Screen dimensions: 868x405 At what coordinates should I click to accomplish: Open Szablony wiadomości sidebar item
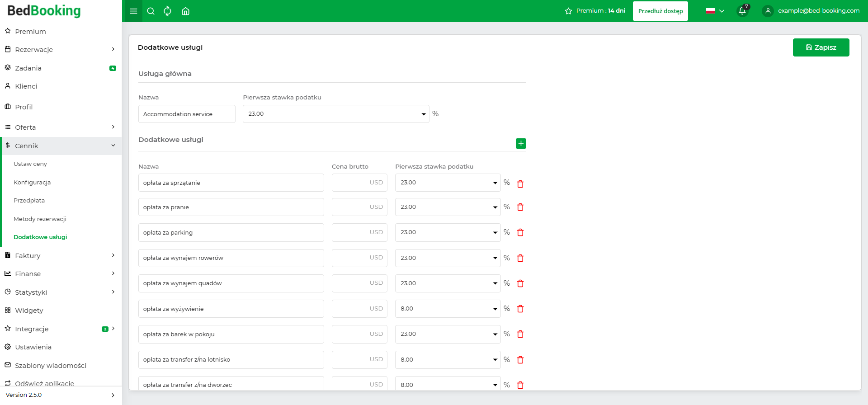[61, 365]
